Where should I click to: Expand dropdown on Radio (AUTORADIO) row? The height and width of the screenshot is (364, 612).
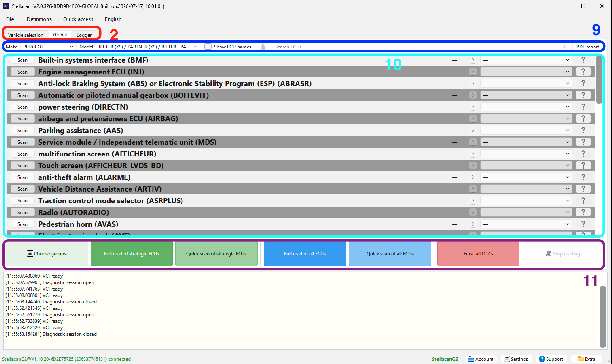tap(526, 212)
